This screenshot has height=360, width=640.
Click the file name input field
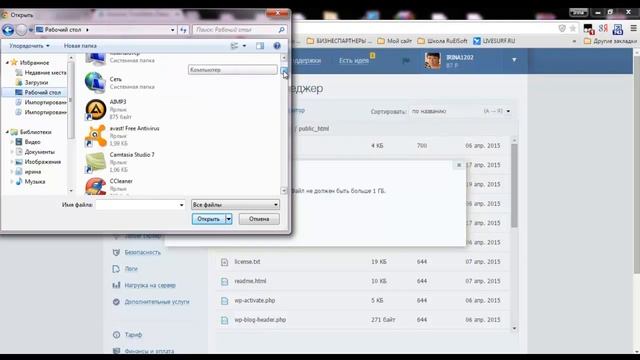click(x=137, y=204)
